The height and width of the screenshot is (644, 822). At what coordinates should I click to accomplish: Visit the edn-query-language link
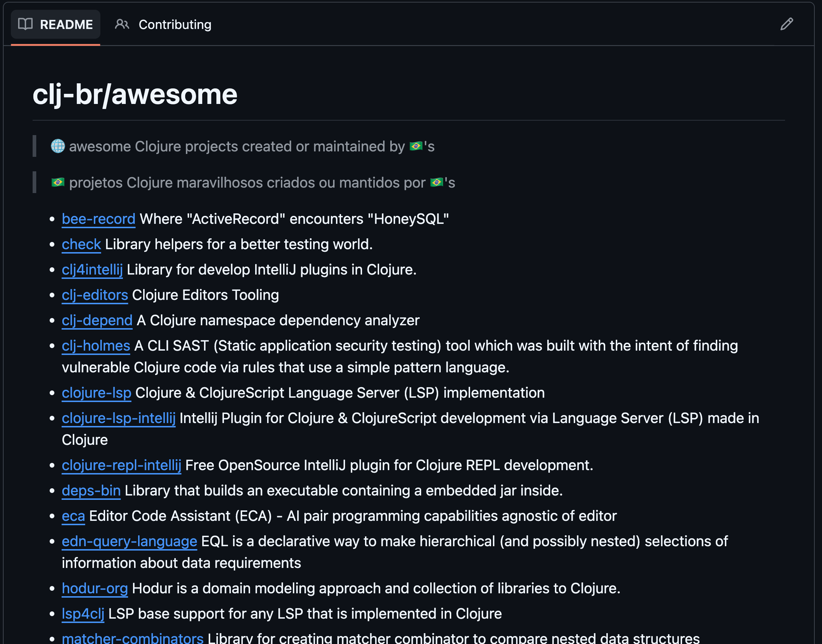coord(129,541)
